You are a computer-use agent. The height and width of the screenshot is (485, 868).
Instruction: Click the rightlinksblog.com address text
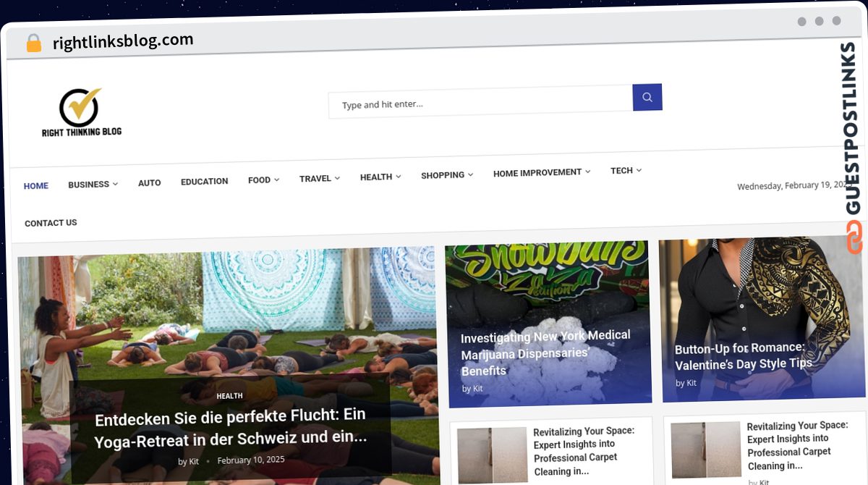tap(123, 41)
